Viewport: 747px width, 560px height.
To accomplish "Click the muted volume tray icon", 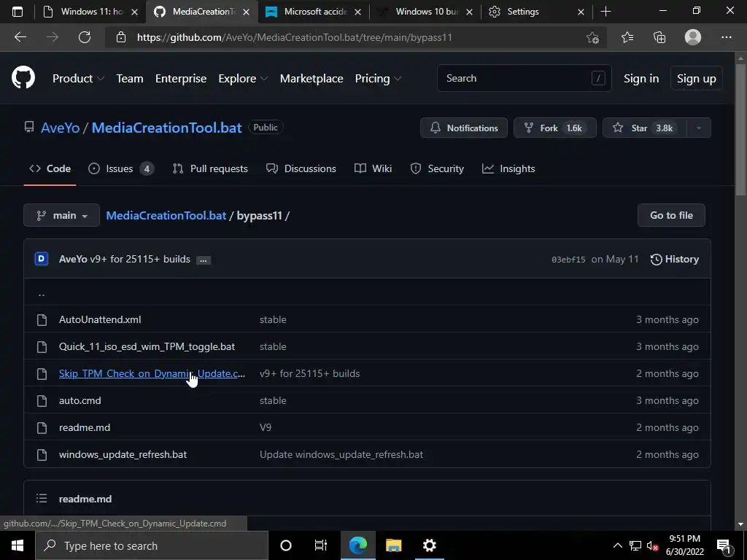I will pyautogui.click(x=652, y=545).
